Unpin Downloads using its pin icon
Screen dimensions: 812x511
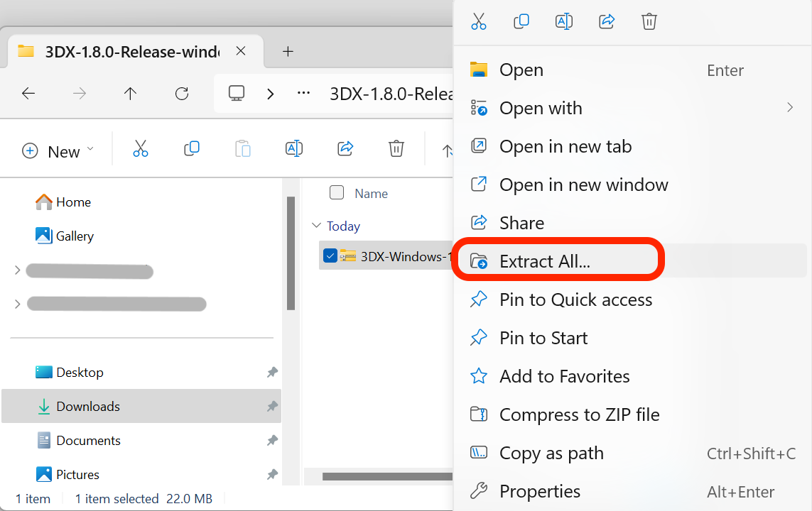271,406
